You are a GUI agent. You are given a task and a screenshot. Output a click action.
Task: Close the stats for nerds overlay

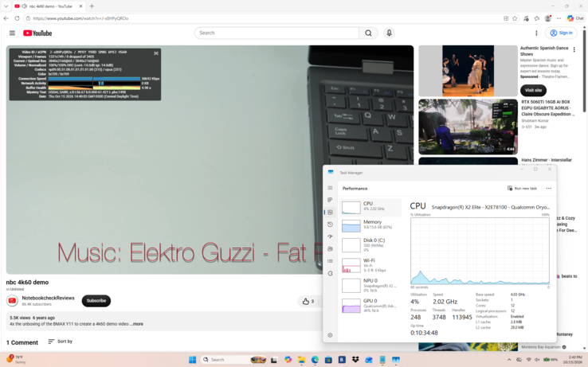coord(156,53)
